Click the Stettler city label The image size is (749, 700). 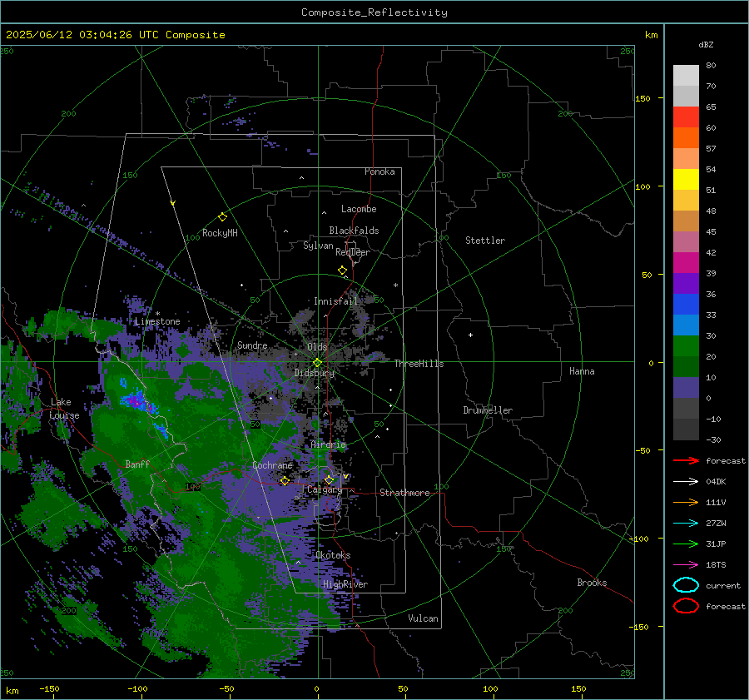coord(485,241)
